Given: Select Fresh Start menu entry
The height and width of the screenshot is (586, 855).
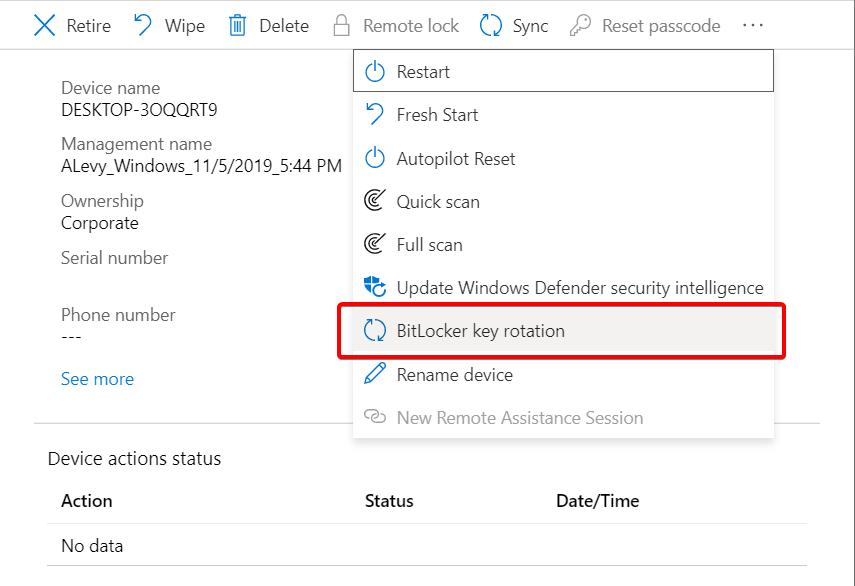Looking at the screenshot, I should (563, 114).
